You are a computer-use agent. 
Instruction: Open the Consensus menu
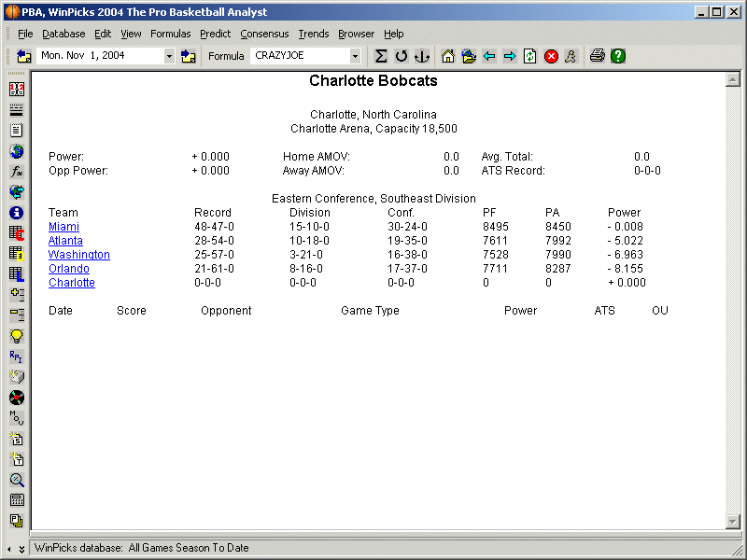click(264, 34)
